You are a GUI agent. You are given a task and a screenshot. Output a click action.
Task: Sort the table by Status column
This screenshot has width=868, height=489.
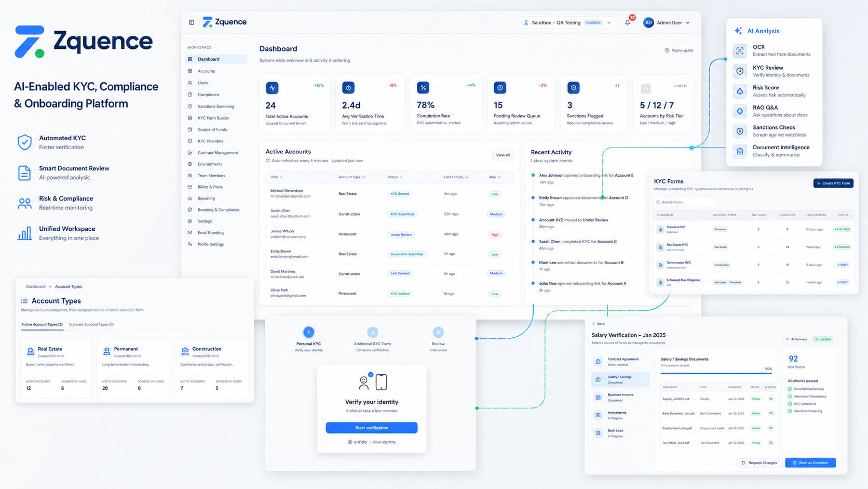[x=395, y=177]
